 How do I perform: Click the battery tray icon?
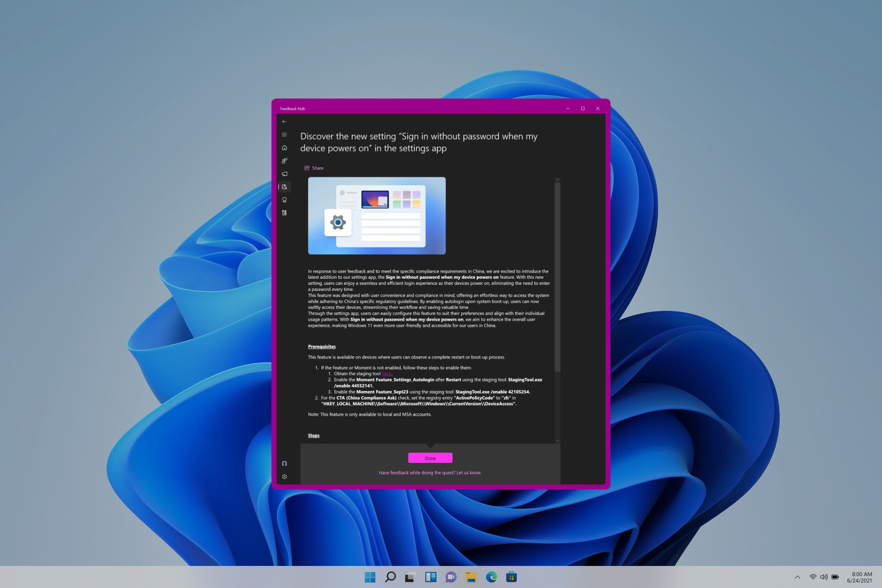coord(835,577)
